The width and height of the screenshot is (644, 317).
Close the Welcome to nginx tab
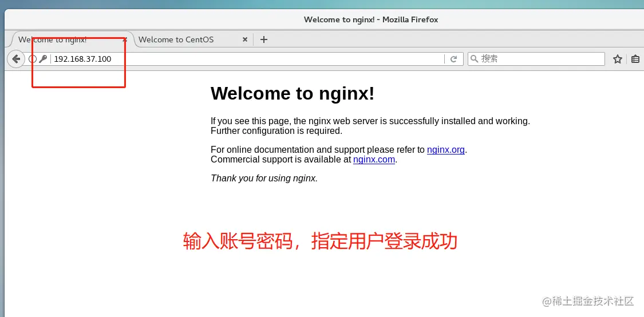pyautogui.click(x=125, y=40)
